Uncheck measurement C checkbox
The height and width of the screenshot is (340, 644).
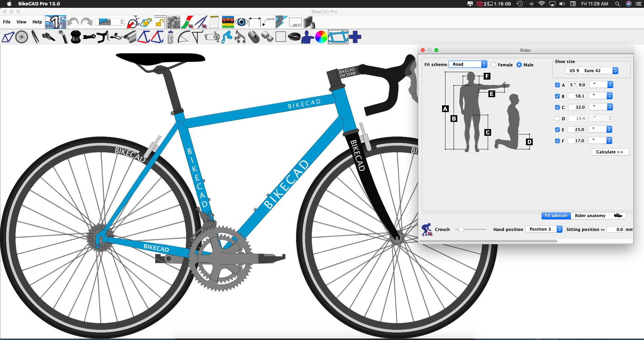pos(557,107)
